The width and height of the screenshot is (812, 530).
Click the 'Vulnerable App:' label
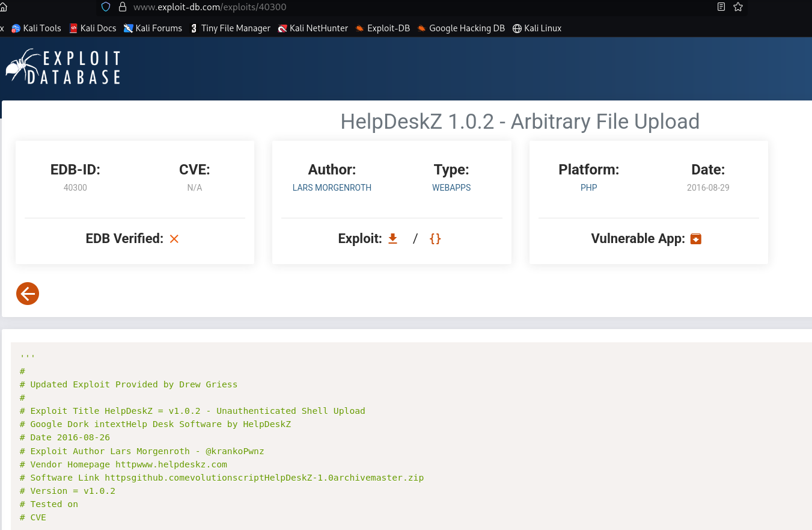click(x=638, y=239)
